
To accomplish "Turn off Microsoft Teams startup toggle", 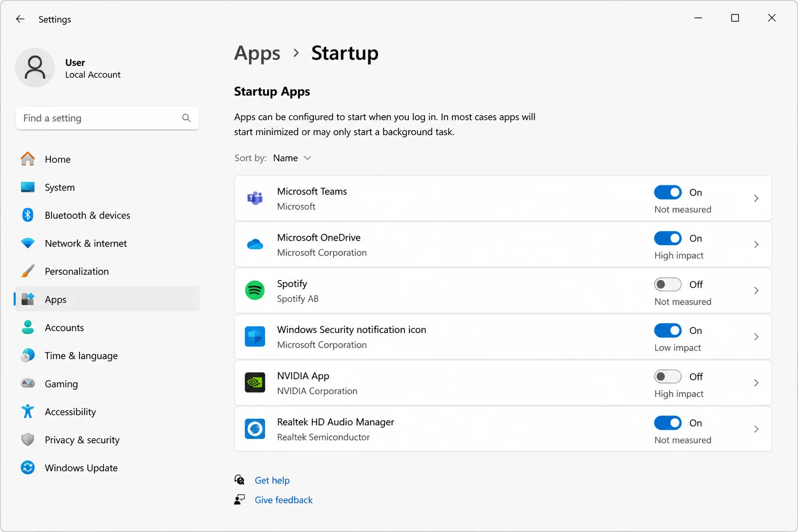I will 668,192.
